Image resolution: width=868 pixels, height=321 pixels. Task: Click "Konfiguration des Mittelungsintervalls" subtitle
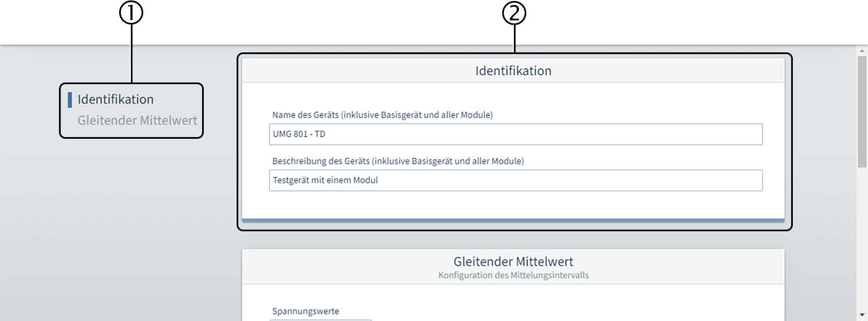click(513, 275)
